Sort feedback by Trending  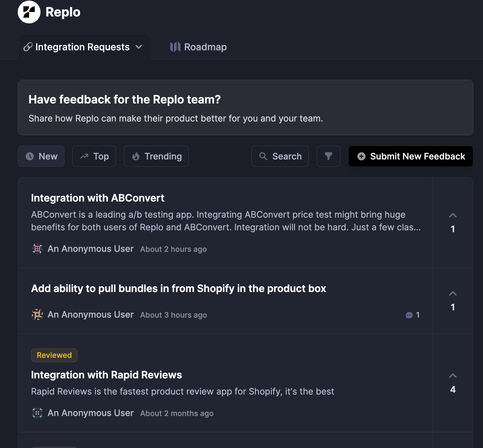point(156,156)
